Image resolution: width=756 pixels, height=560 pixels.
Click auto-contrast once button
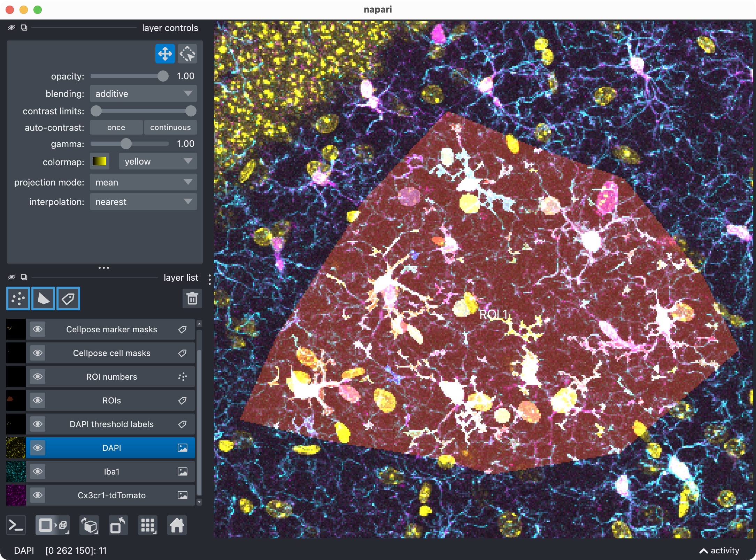116,127
